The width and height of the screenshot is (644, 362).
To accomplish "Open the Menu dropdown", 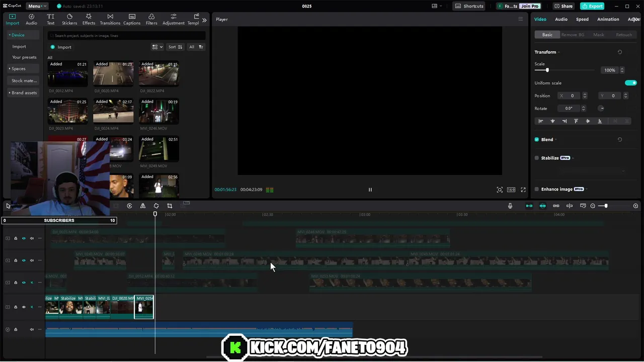I will point(37,6).
